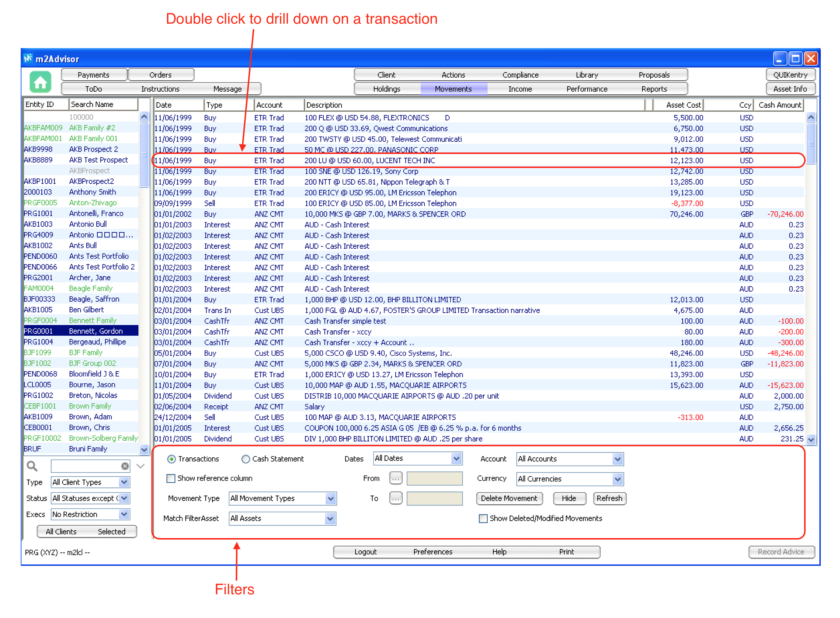Click the magnifying glass search icon
840x618 pixels.
(x=32, y=466)
